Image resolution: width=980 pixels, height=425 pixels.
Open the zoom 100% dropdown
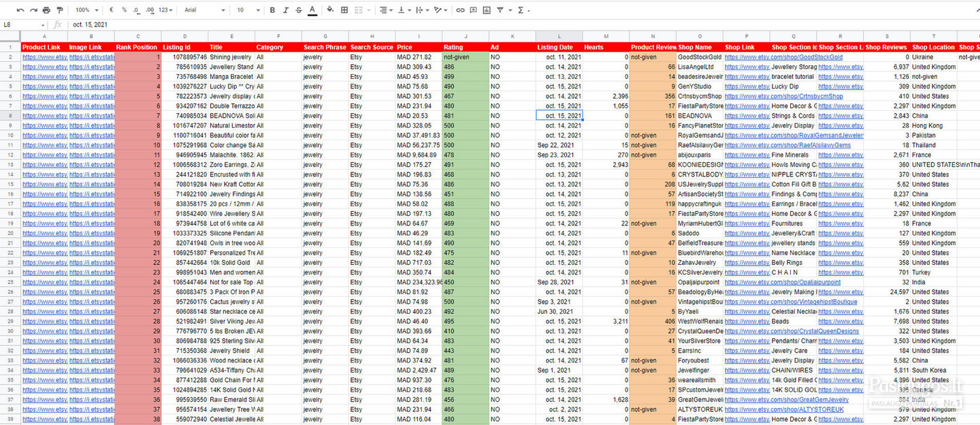(86, 10)
